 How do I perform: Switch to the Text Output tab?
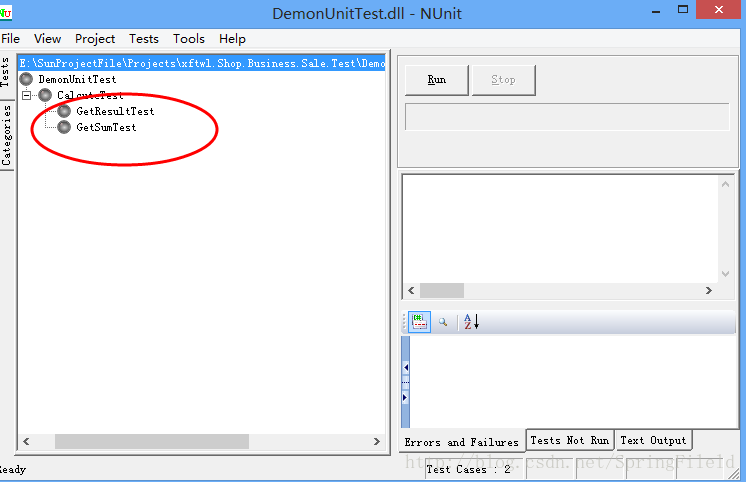click(653, 440)
